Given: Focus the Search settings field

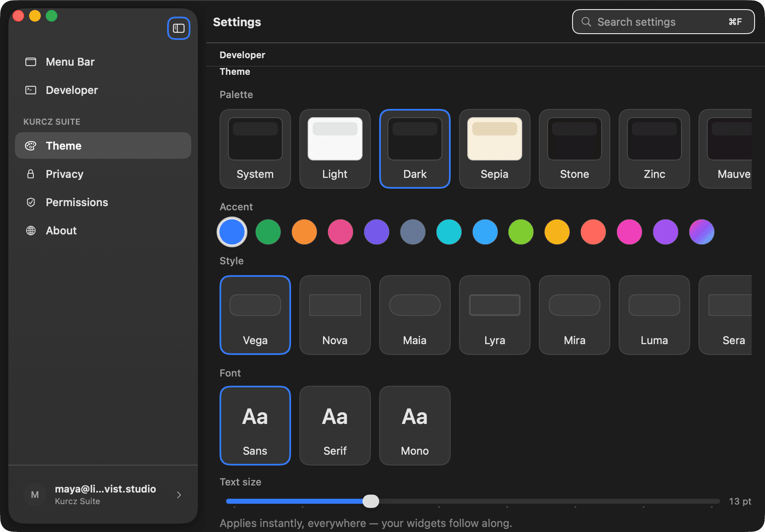Looking at the screenshot, I should coord(663,22).
